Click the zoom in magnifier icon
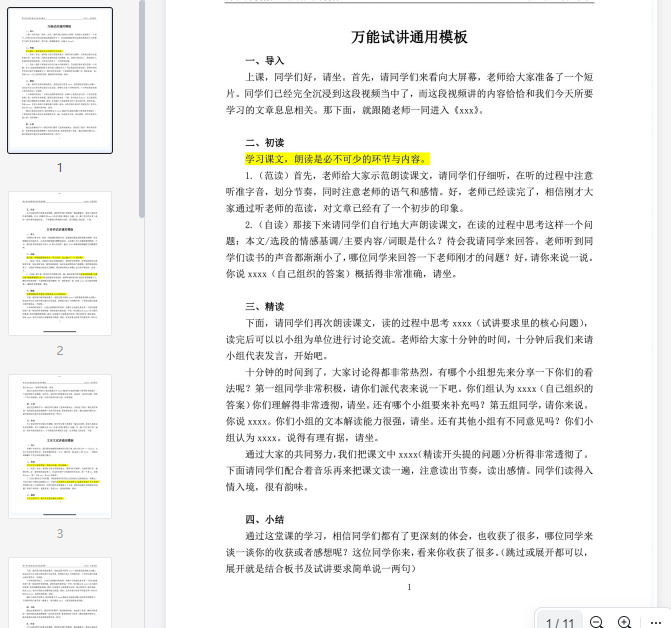 625,622
